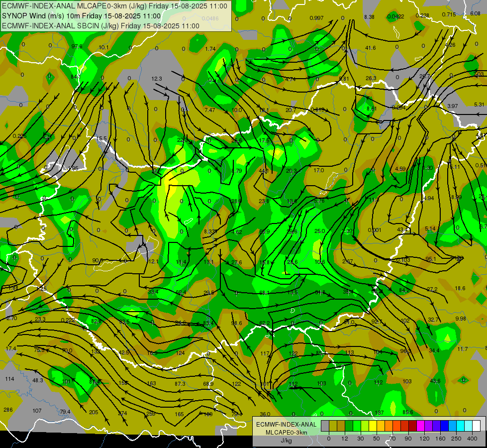This screenshot has height=448, width=487.
Task: Click the map value 7.47
Action: coord(209,110)
